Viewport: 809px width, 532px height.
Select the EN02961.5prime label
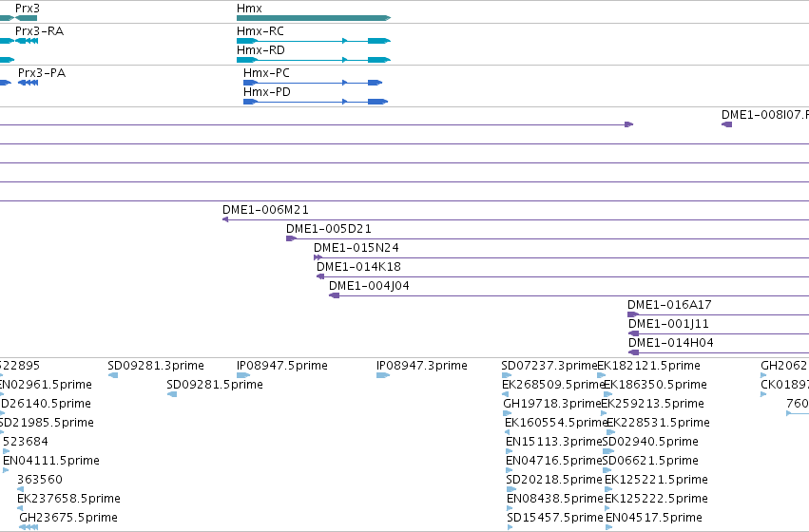[x=46, y=385]
